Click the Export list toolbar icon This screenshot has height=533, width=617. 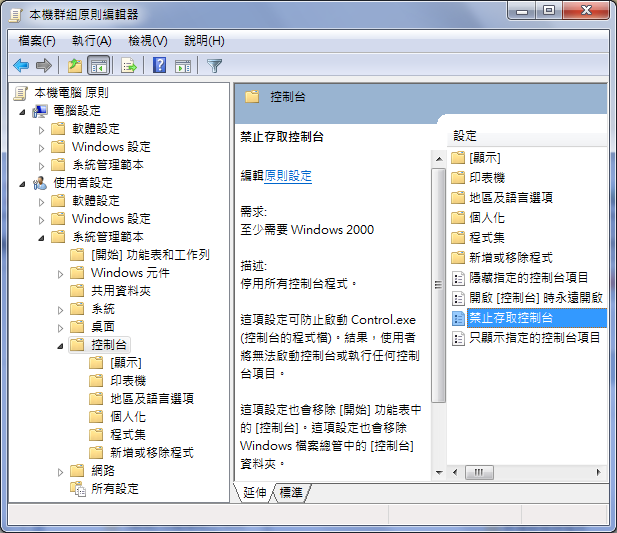pyautogui.click(x=129, y=65)
